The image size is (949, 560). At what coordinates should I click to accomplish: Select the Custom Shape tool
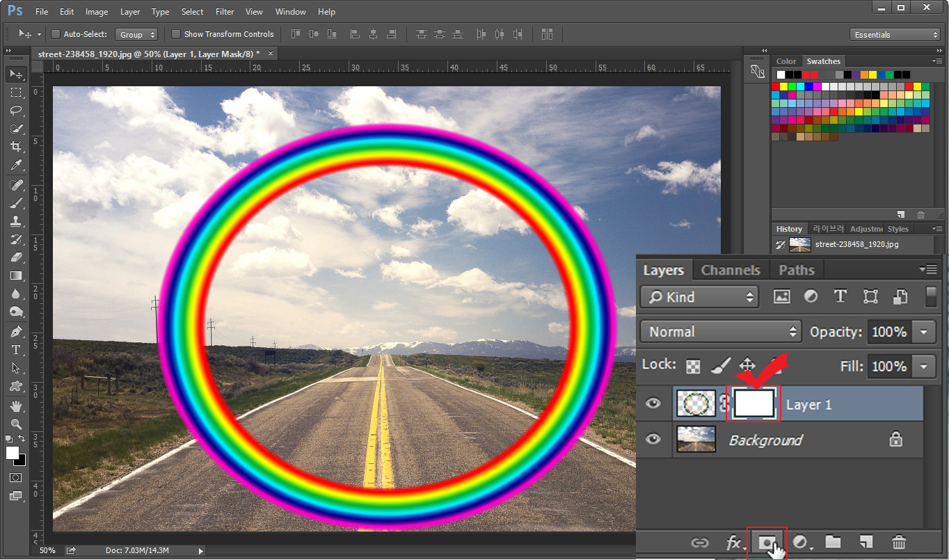click(x=16, y=386)
